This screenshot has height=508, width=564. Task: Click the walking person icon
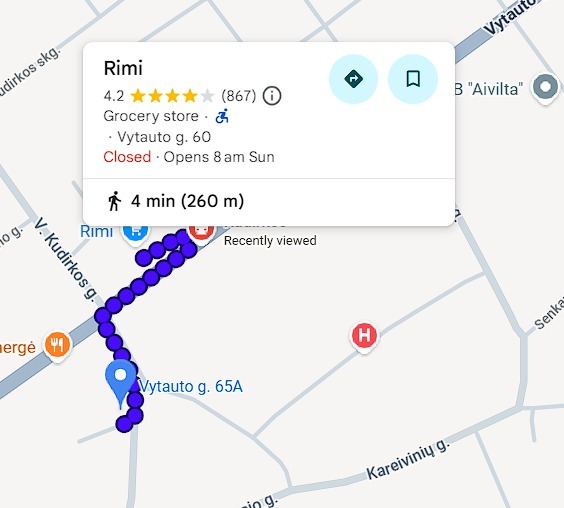point(114,201)
